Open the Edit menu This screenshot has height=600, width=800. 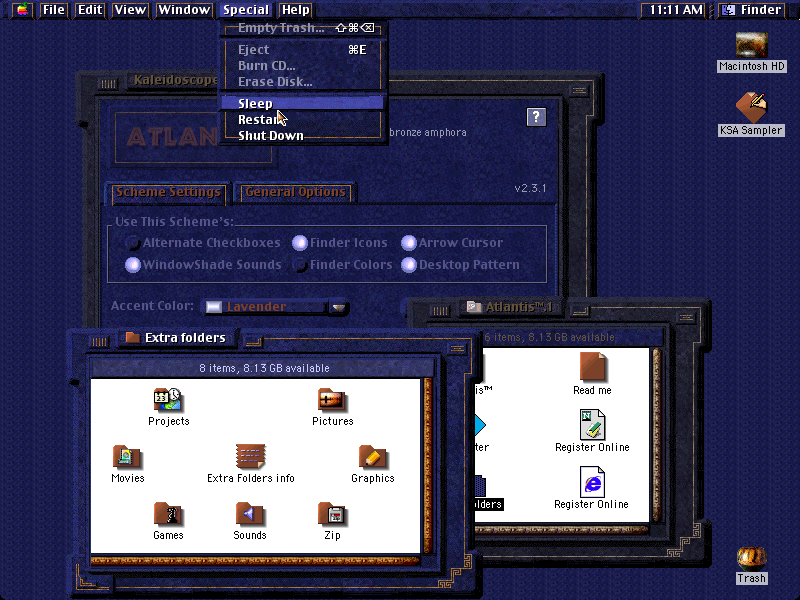(90, 10)
